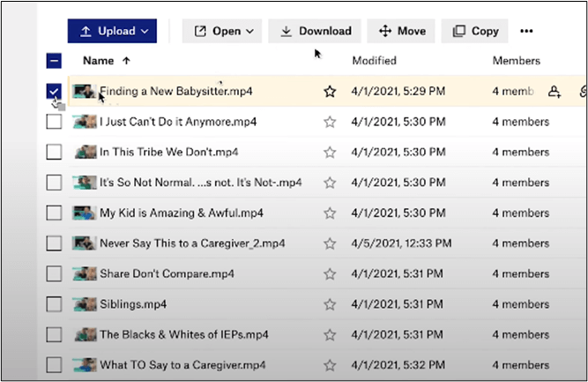Click the Members column header
Viewport: 588px width, 382px height.
516,61
